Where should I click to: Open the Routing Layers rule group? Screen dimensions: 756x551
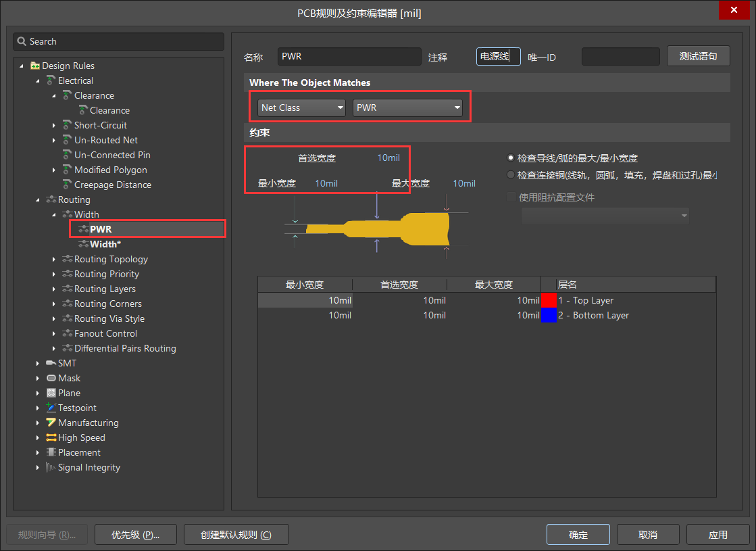click(105, 289)
